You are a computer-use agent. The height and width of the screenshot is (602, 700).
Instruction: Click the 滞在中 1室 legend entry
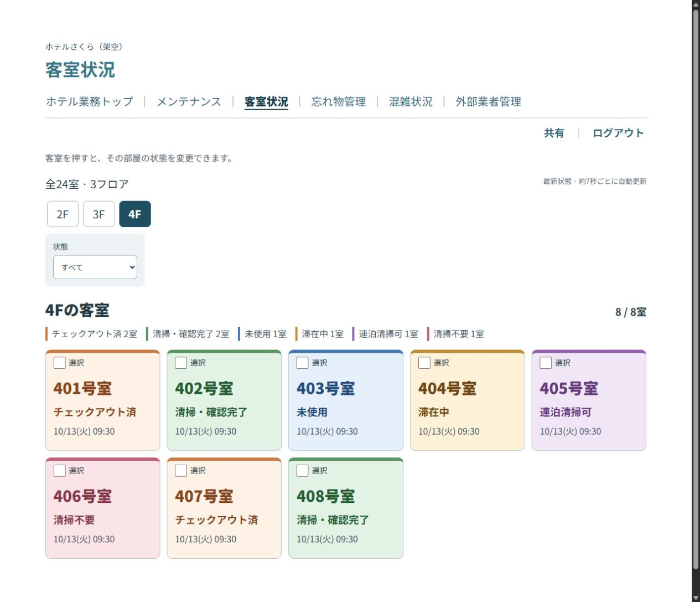click(x=320, y=334)
